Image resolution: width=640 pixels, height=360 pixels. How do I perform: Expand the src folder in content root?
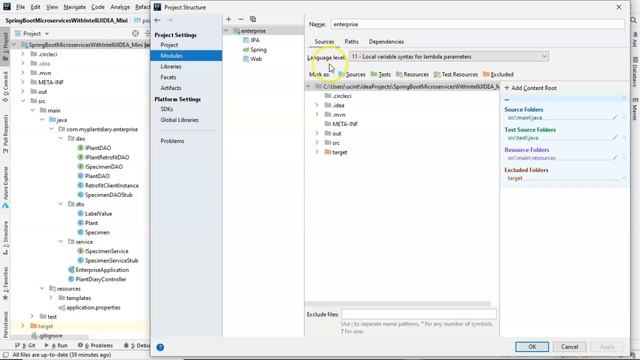(317, 143)
